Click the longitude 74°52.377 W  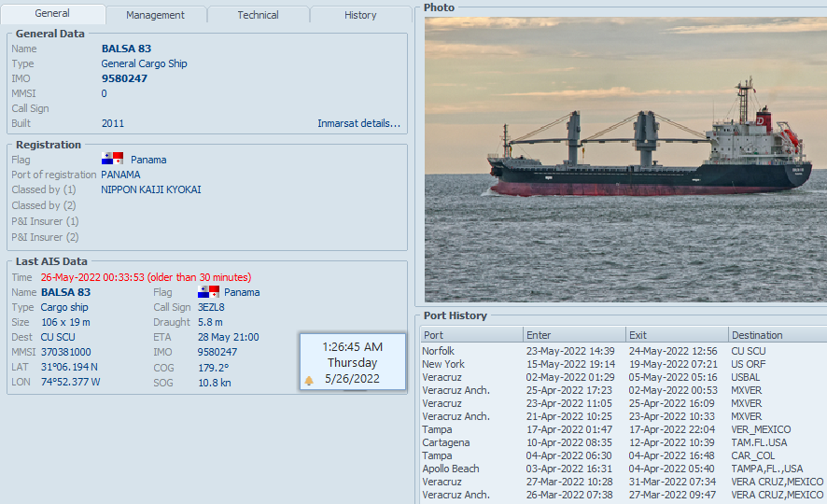click(70, 382)
